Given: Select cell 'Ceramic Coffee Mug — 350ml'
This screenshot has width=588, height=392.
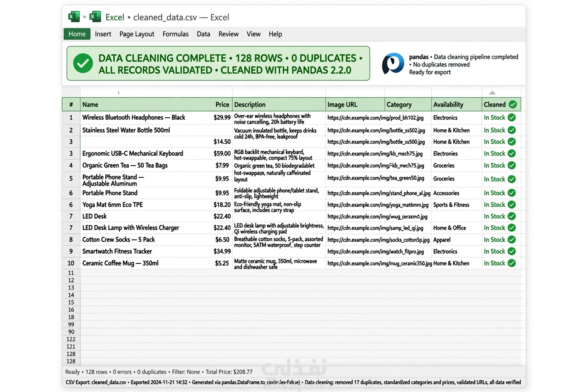Looking at the screenshot, I should [x=120, y=263].
